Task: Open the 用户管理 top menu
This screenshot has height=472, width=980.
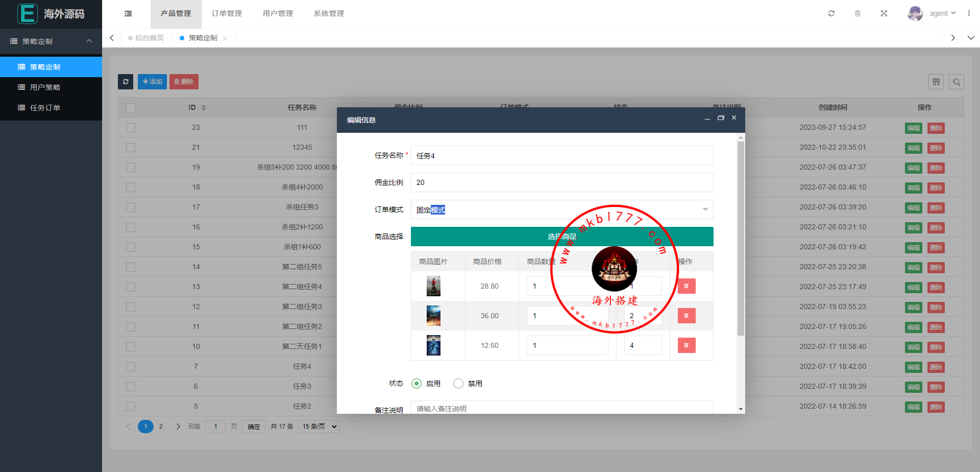Action: click(x=278, y=14)
